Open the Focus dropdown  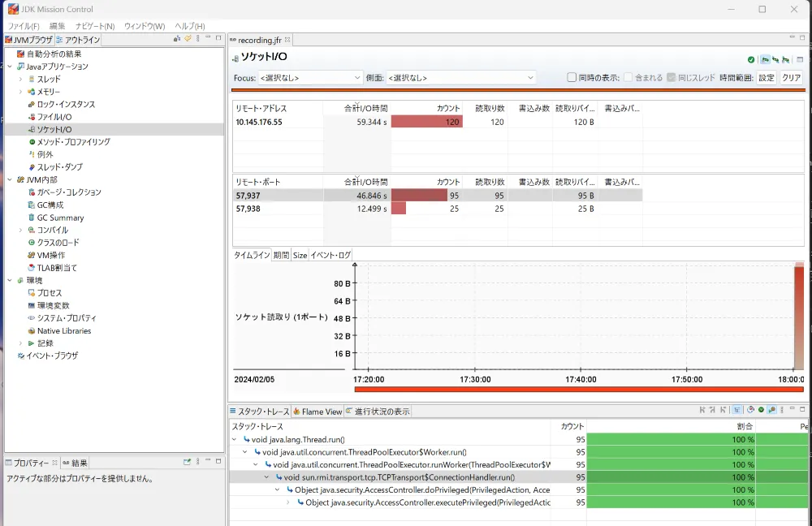coord(309,78)
